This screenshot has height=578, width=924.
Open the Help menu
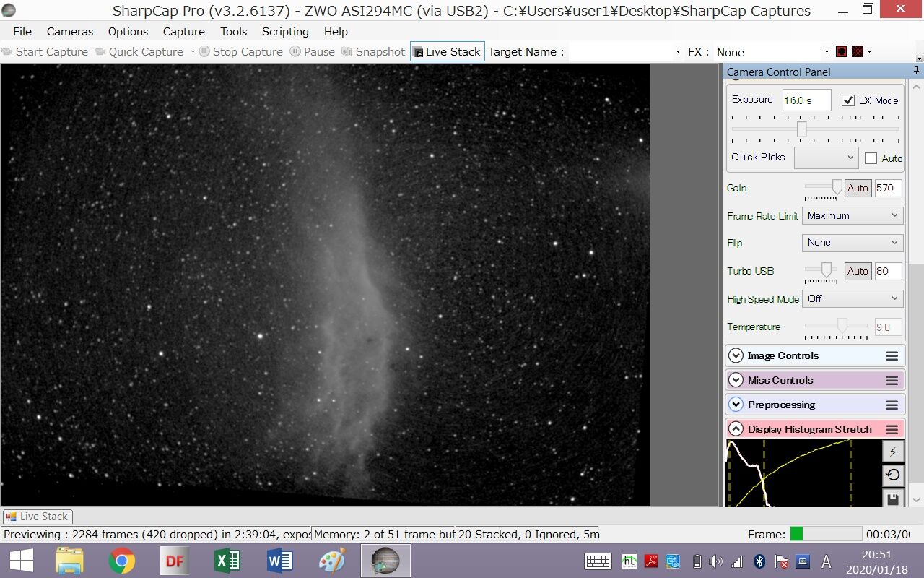click(x=336, y=32)
